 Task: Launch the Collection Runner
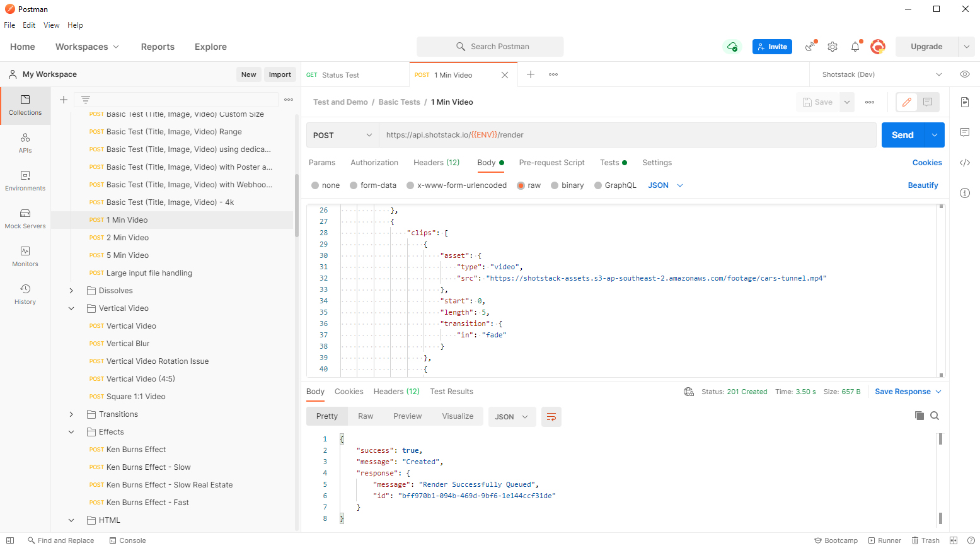tap(885, 540)
